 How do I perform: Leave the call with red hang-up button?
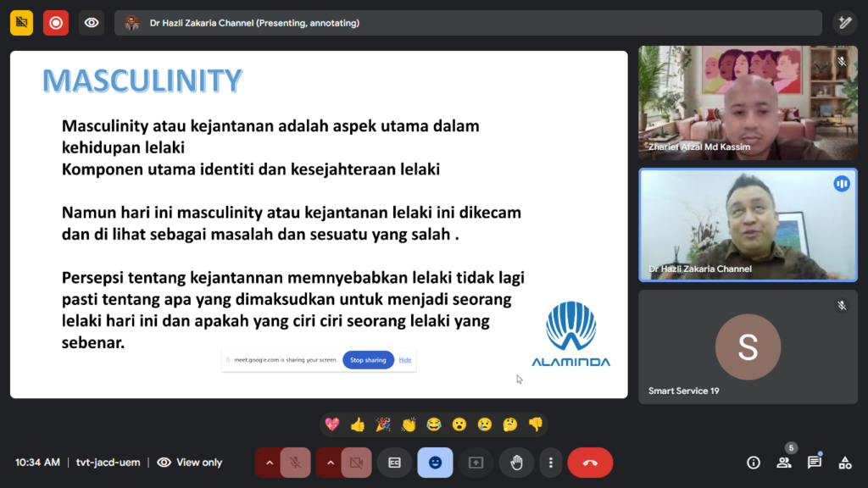[x=590, y=463]
